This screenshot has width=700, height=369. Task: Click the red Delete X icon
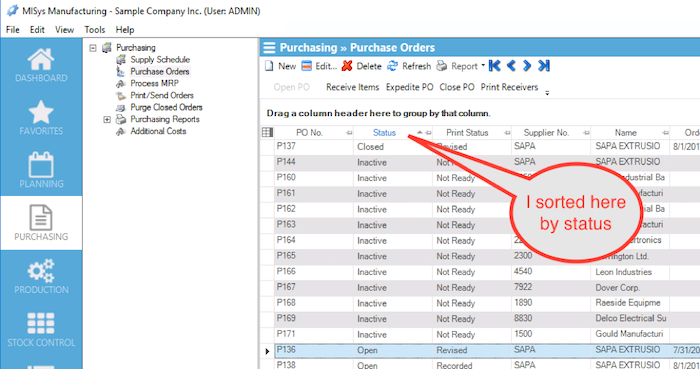[x=347, y=66]
